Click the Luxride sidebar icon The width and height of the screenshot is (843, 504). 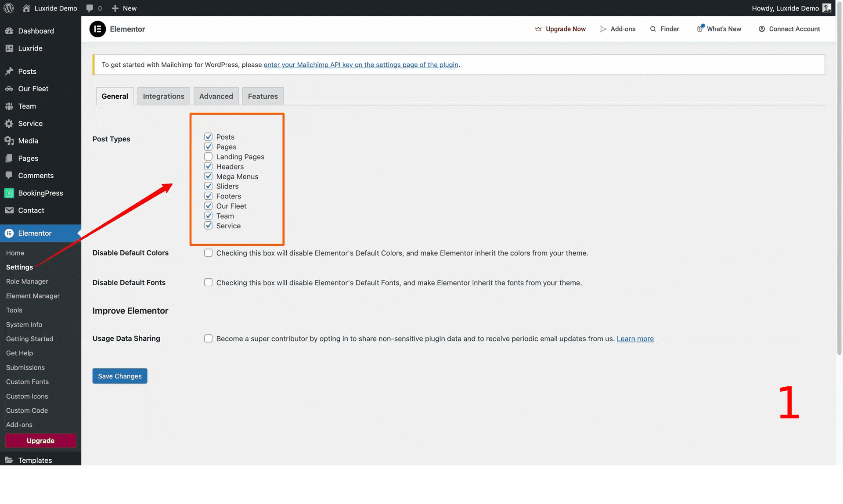coord(9,48)
